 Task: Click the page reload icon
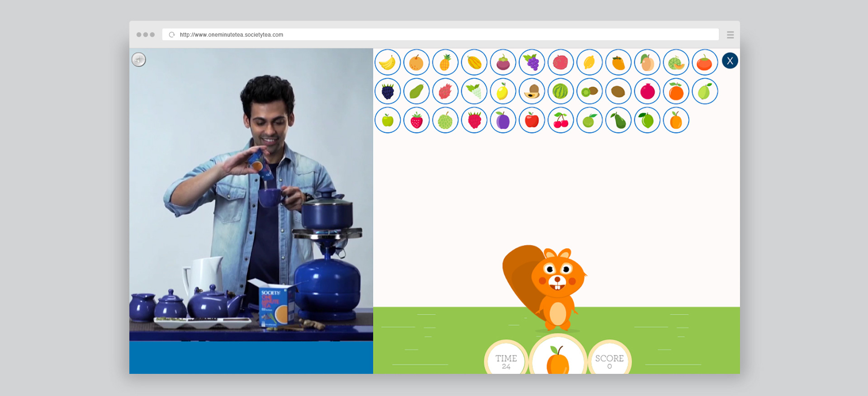tap(172, 35)
